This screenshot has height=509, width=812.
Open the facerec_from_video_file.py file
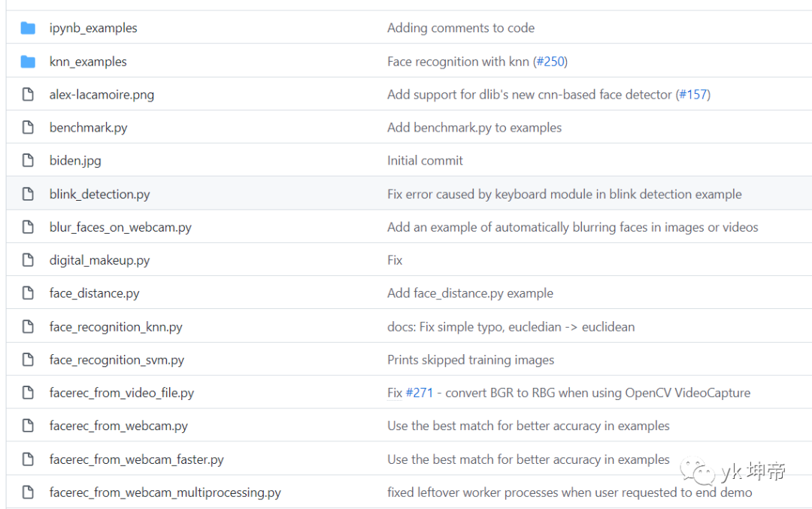pyautogui.click(x=122, y=393)
